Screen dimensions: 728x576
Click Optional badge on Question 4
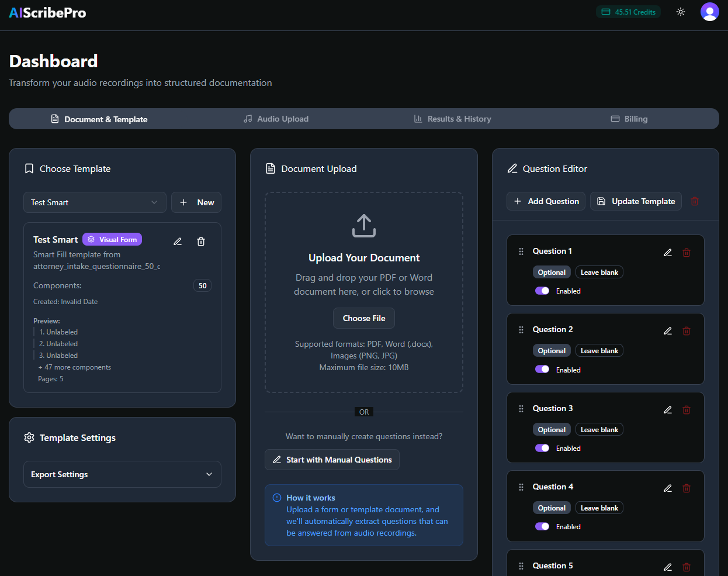coord(552,508)
